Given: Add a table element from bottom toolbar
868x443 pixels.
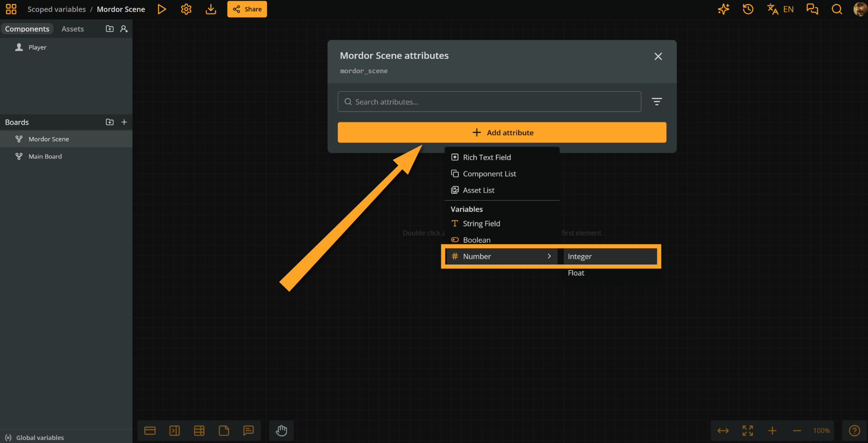Looking at the screenshot, I should coord(199,431).
